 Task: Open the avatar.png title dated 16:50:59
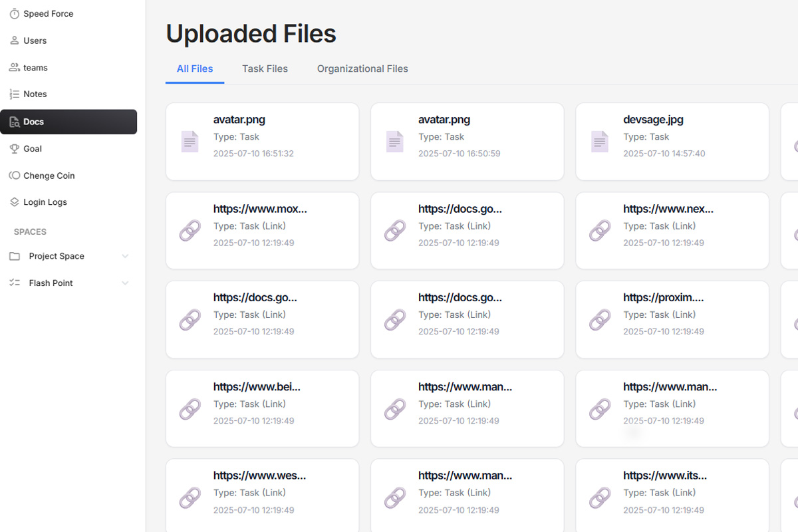tap(444, 120)
